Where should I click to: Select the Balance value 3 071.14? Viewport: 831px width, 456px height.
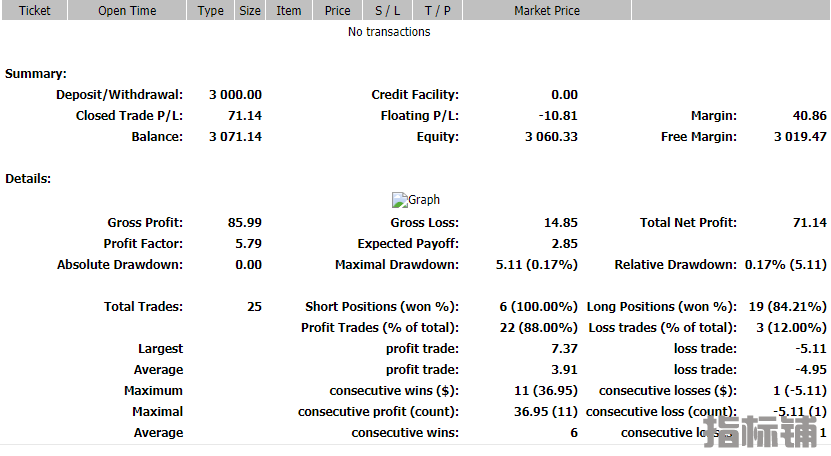click(235, 137)
